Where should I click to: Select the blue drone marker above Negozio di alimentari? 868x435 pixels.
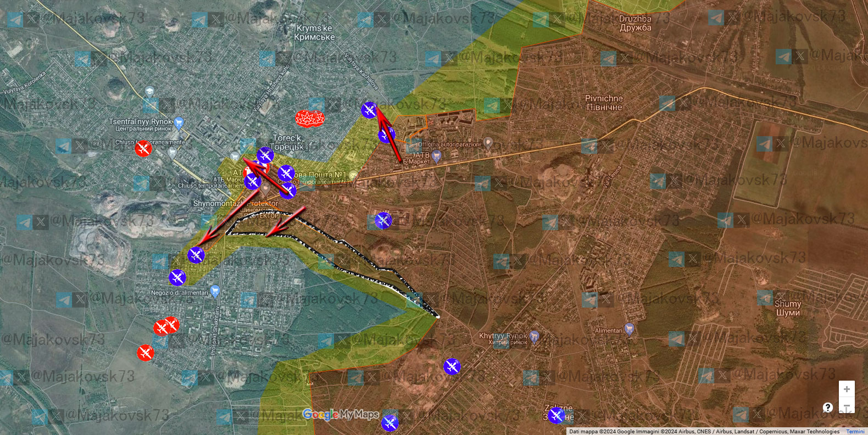[177, 278]
